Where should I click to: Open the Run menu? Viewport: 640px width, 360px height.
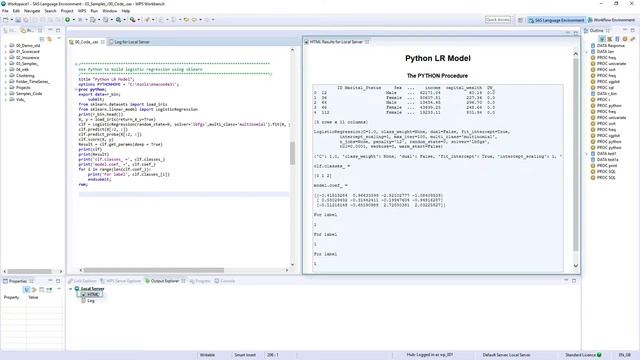pos(94,11)
